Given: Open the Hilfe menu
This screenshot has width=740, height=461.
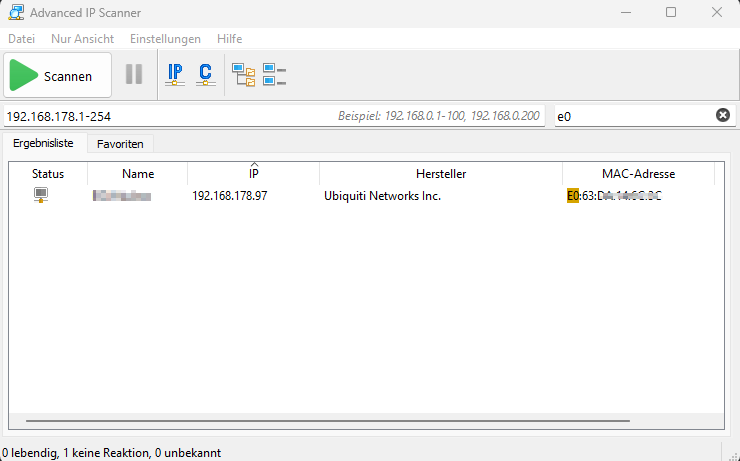Looking at the screenshot, I should (229, 39).
